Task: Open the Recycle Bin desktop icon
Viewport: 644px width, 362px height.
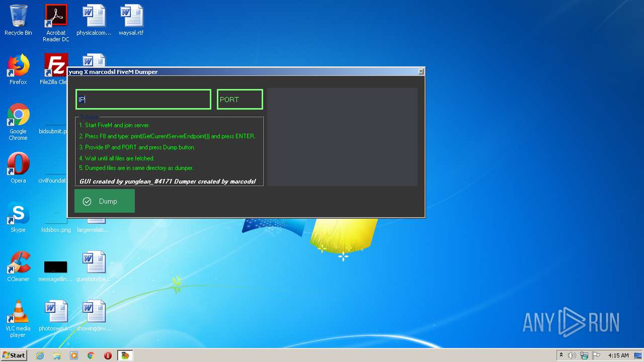Action: [18, 21]
